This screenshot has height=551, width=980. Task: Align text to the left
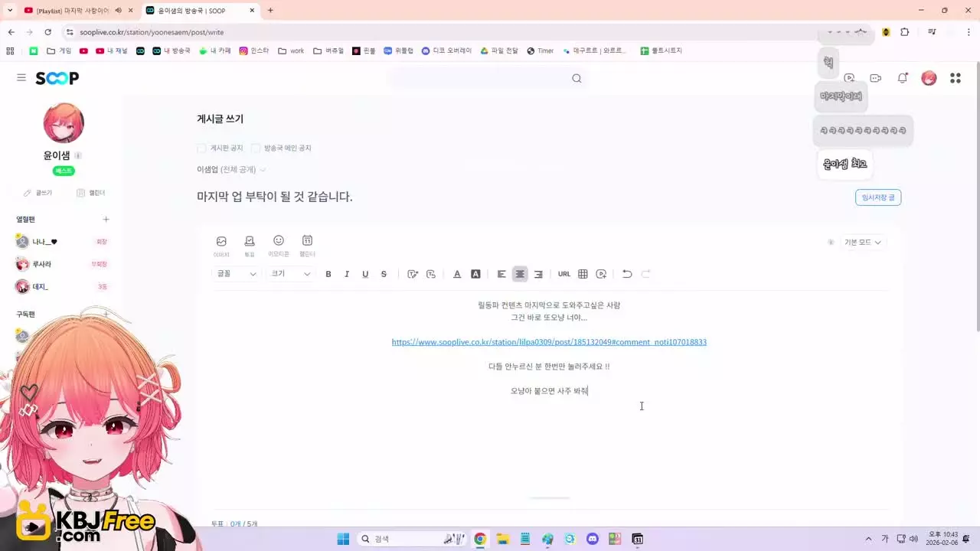(x=501, y=274)
